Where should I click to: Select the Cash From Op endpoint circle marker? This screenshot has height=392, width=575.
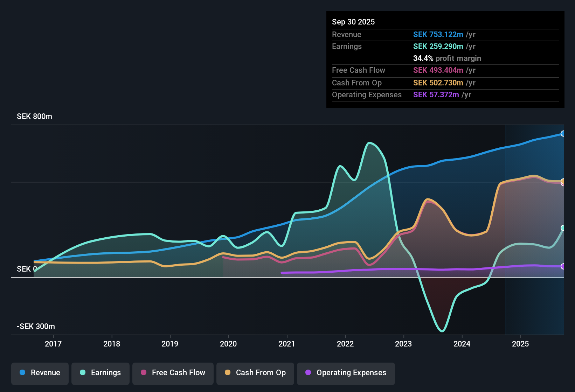pos(563,181)
